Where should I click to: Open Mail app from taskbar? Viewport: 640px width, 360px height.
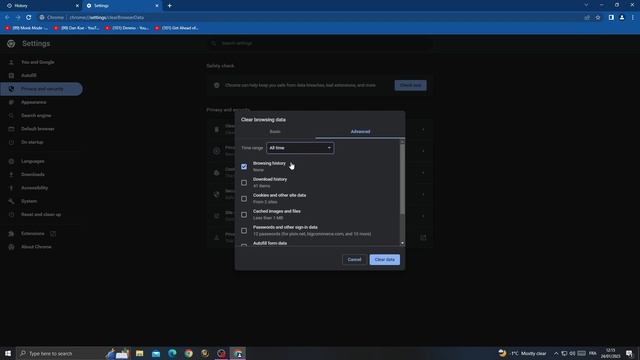click(x=156, y=353)
